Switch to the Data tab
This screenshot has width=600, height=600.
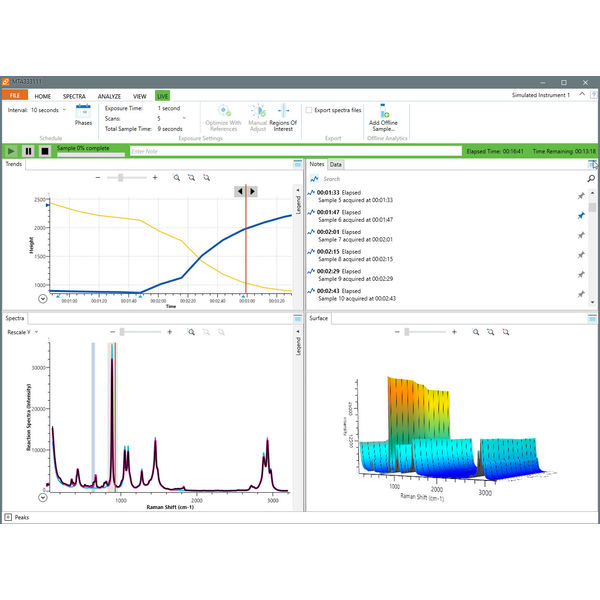point(336,164)
